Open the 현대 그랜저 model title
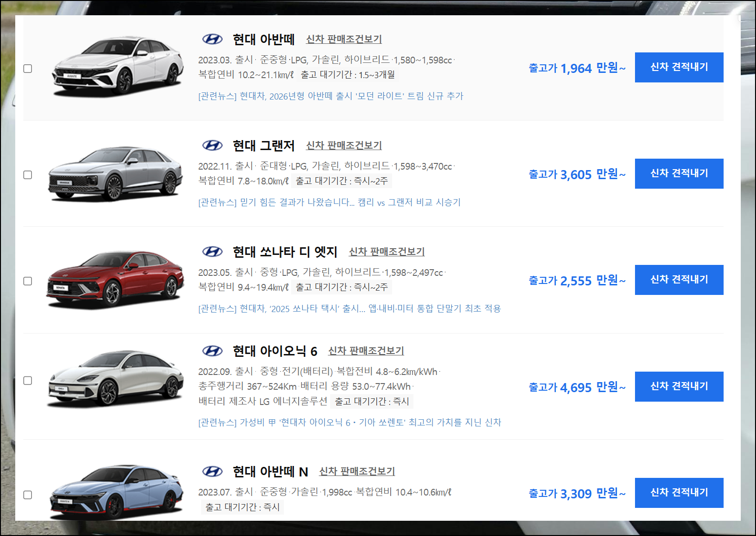The width and height of the screenshot is (756, 536). [263, 145]
